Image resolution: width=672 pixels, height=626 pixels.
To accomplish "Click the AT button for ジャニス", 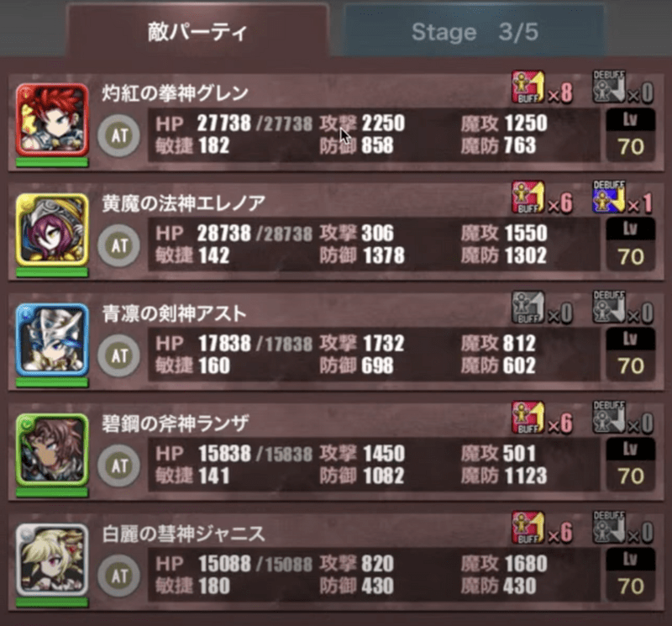I will [118, 576].
